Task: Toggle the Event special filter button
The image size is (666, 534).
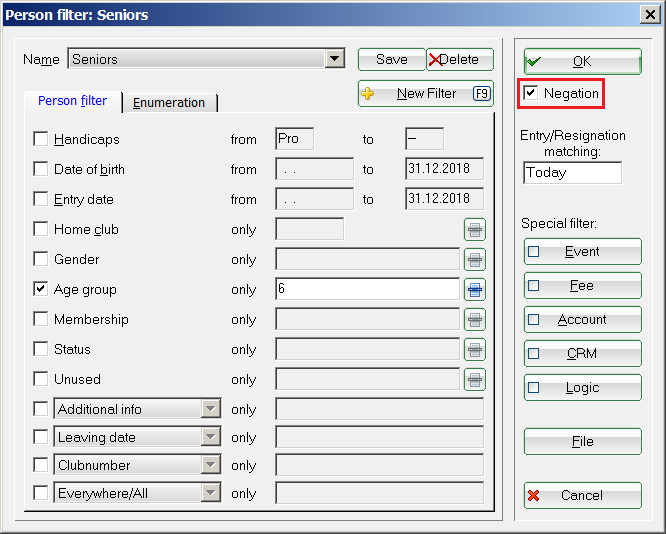Action: click(582, 252)
